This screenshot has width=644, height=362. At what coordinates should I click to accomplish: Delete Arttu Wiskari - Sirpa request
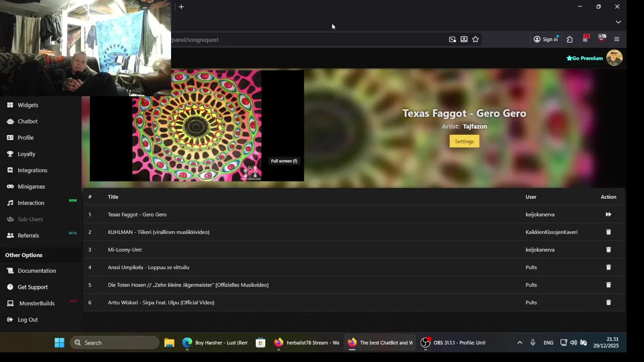click(608, 303)
